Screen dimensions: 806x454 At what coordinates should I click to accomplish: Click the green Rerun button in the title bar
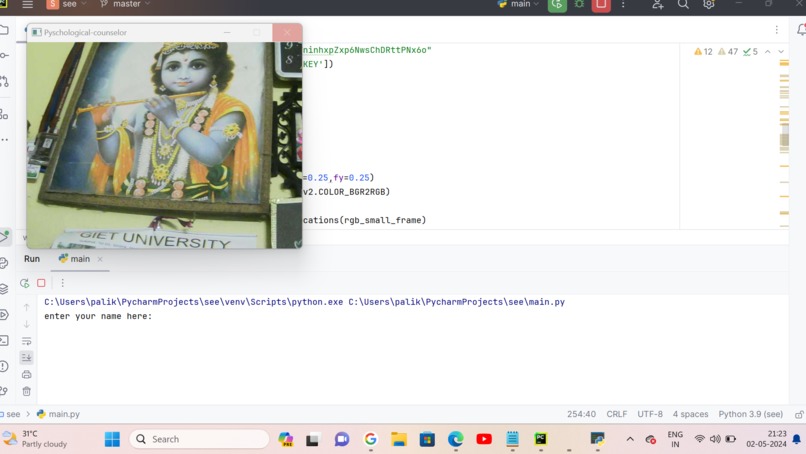[557, 5]
